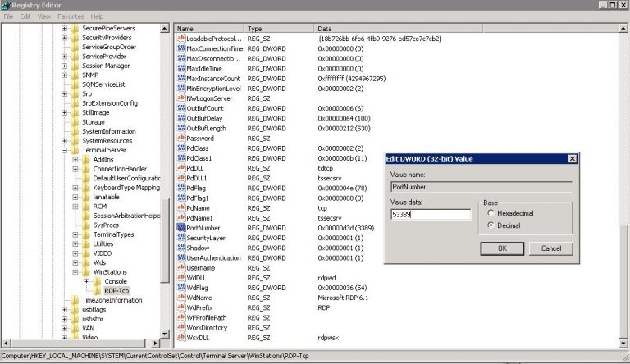Click the WdName string value icon
The width and height of the screenshot is (630, 364).
[180, 298]
